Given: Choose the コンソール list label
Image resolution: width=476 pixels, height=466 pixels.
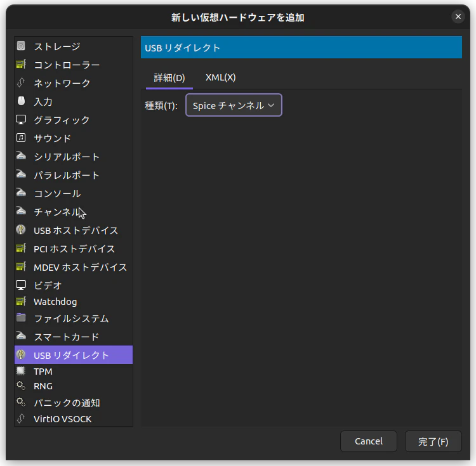Looking at the screenshot, I should tap(57, 193).
